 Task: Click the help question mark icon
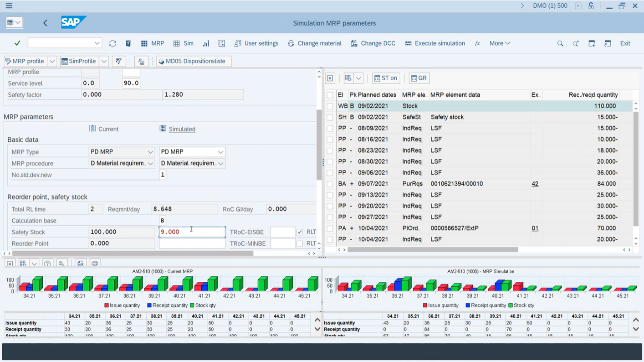47,264
